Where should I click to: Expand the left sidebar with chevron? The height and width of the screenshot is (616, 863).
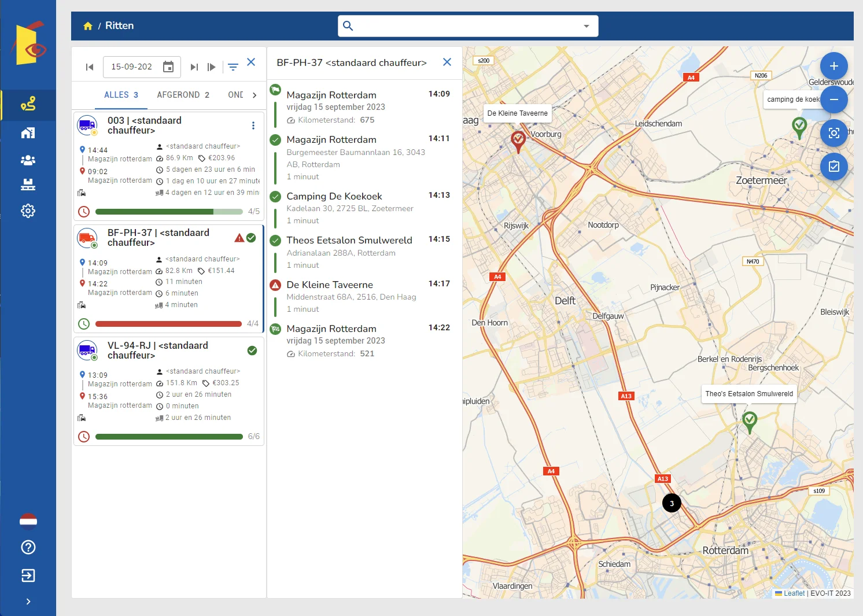coord(28,602)
